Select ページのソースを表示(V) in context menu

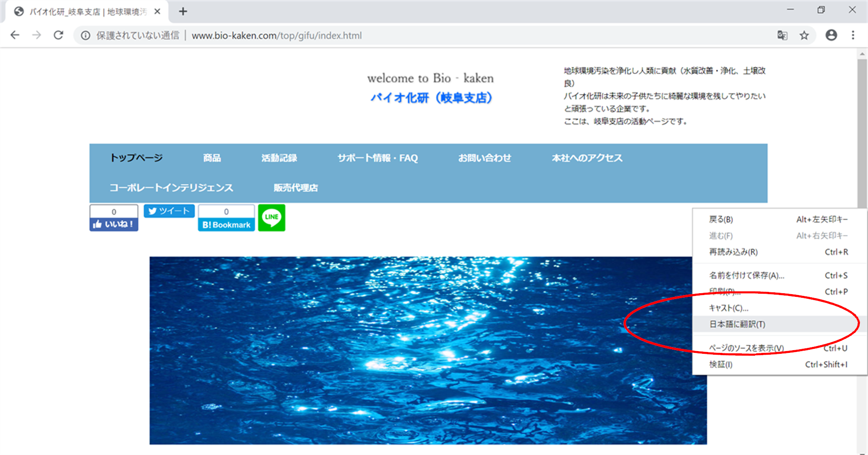click(x=779, y=348)
